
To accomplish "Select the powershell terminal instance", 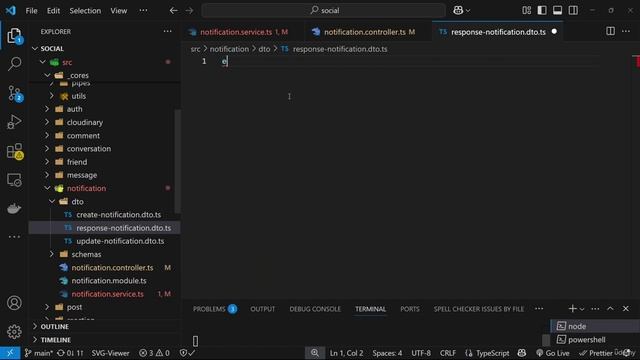I will [594, 340].
